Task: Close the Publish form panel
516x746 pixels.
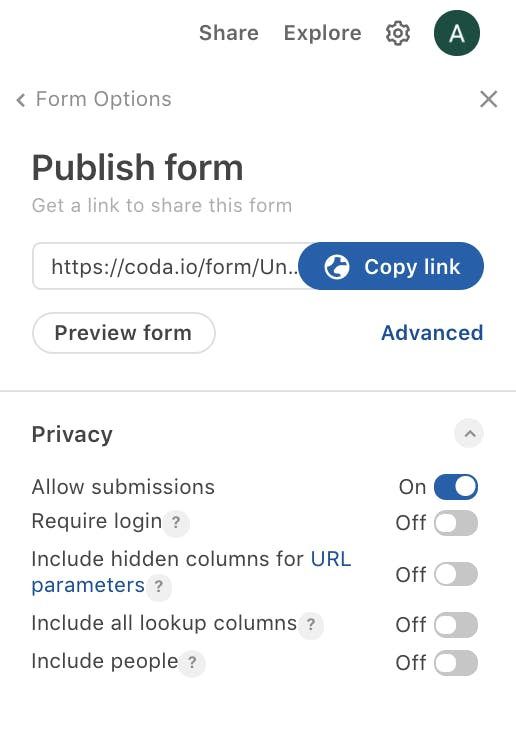Action: click(488, 99)
